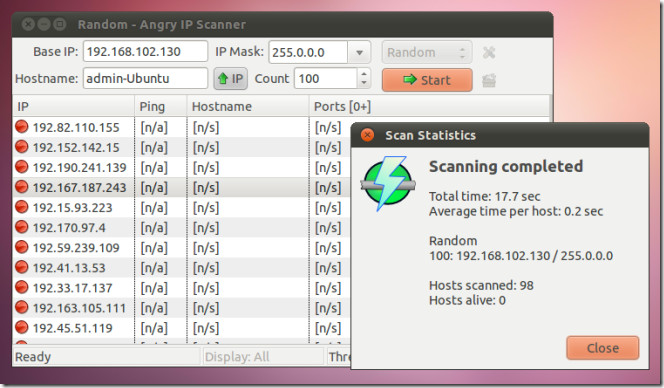The image size is (664, 388).
Task: Click red status icon for 192.152.142.15
Action: tap(22, 147)
